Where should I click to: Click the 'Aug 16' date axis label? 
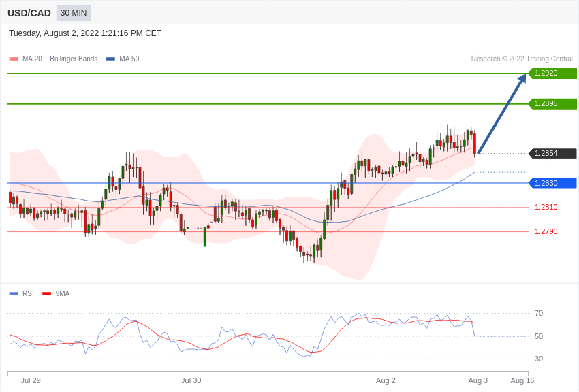tap(522, 380)
